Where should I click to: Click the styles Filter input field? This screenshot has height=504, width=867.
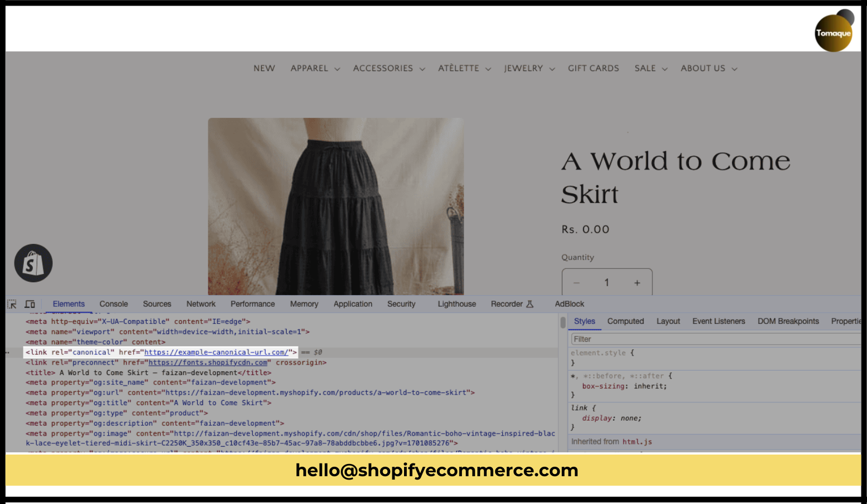click(x=716, y=339)
